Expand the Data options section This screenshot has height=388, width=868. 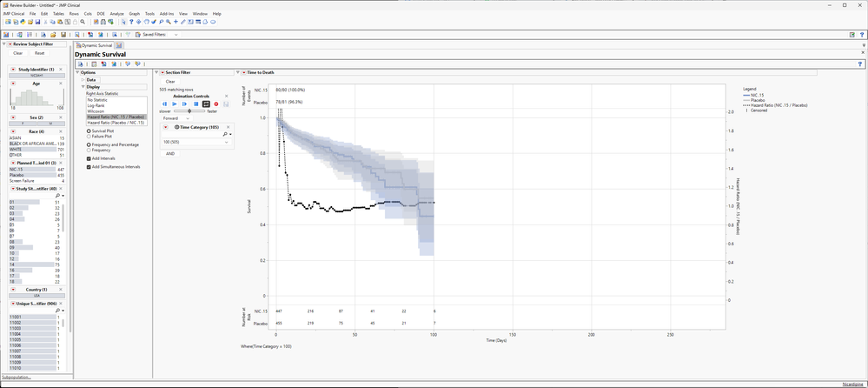(83, 80)
